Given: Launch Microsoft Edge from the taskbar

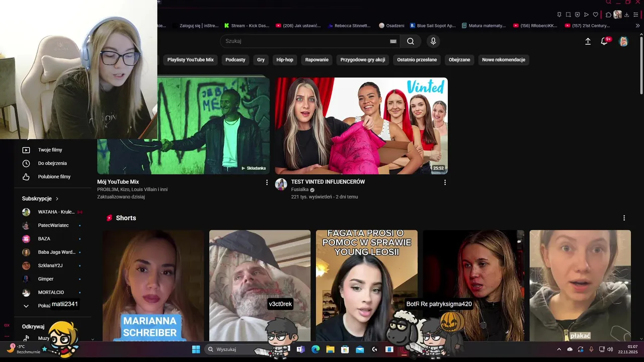Looking at the screenshot, I should [315, 349].
